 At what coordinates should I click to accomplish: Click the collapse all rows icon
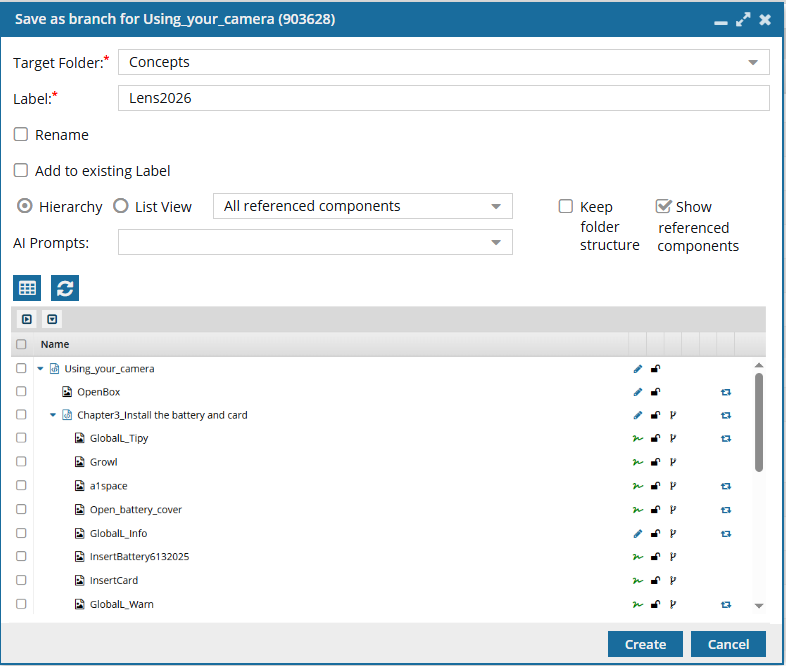click(x=52, y=319)
